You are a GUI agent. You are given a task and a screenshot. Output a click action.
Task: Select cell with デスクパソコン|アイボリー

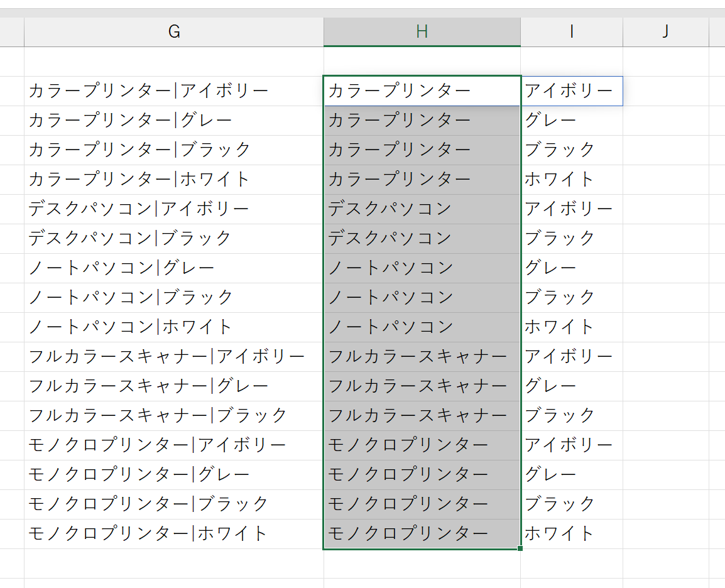[x=174, y=209]
